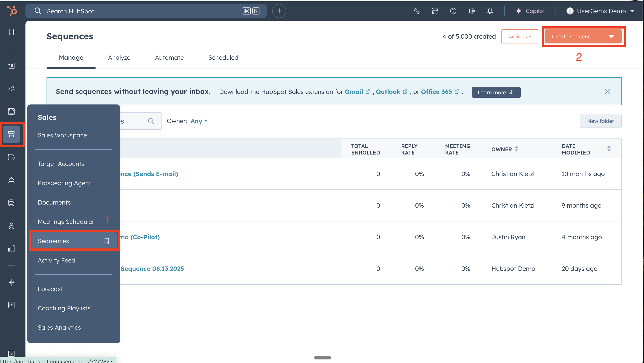Switch to the Scheduled tab
Image resolution: width=644 pixels, height=363 pixels.
(x=223, y=58)
